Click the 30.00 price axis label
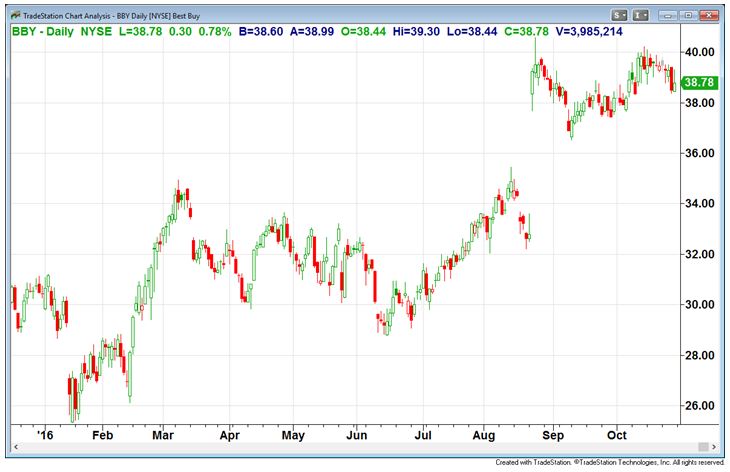Image resolution: width=730 pixels, height=472 pixels. click(x=699, y=304)
